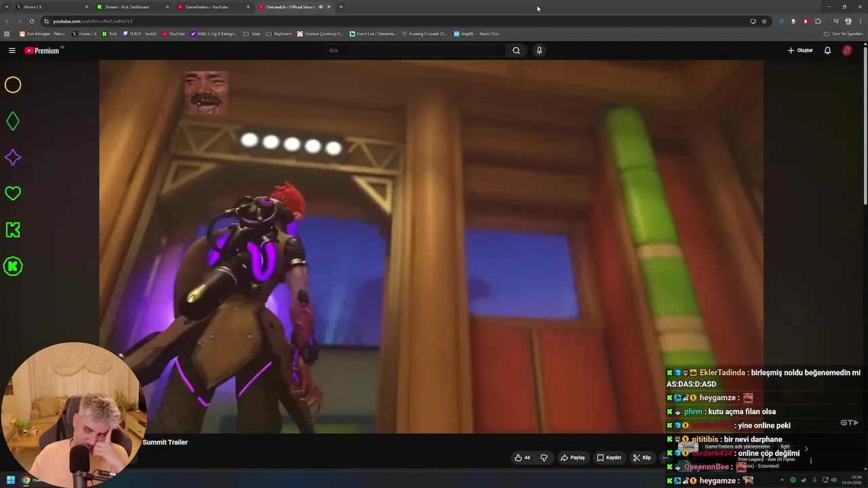The width and height of the screenshot is (868, 488).
Task: Close the Stream - Kick Dashboard tab
Action: pos(167,7)
